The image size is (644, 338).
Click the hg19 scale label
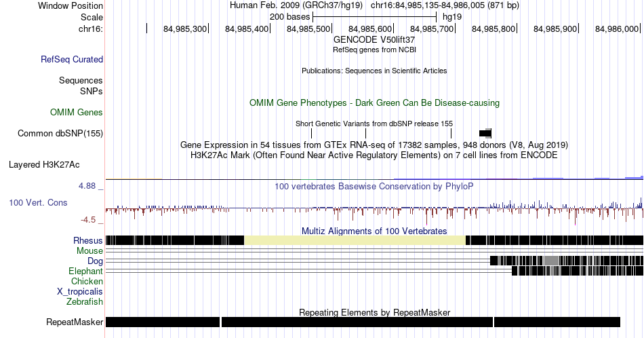tap(451, 17)
